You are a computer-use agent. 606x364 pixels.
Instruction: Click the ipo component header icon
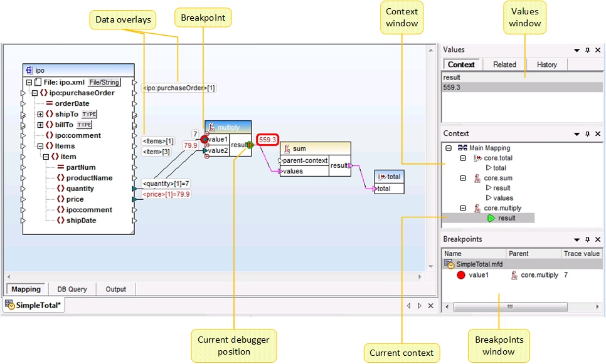tap(29, 70)
